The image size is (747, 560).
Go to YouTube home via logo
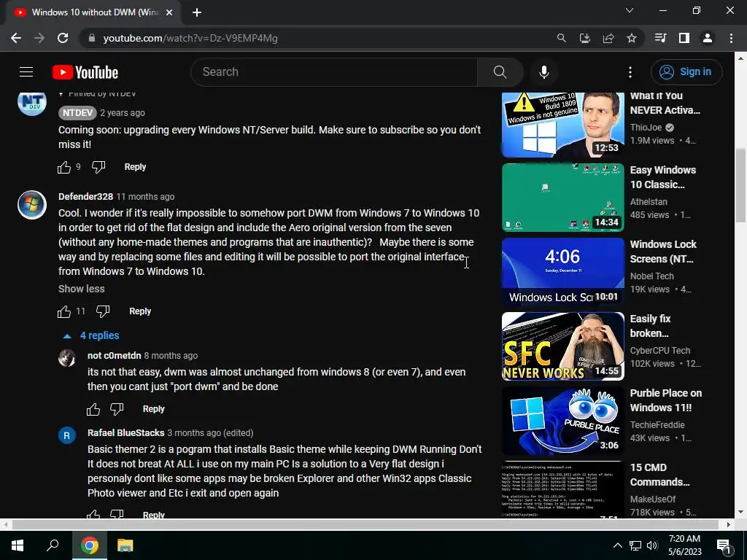click(x=85, y=72)
